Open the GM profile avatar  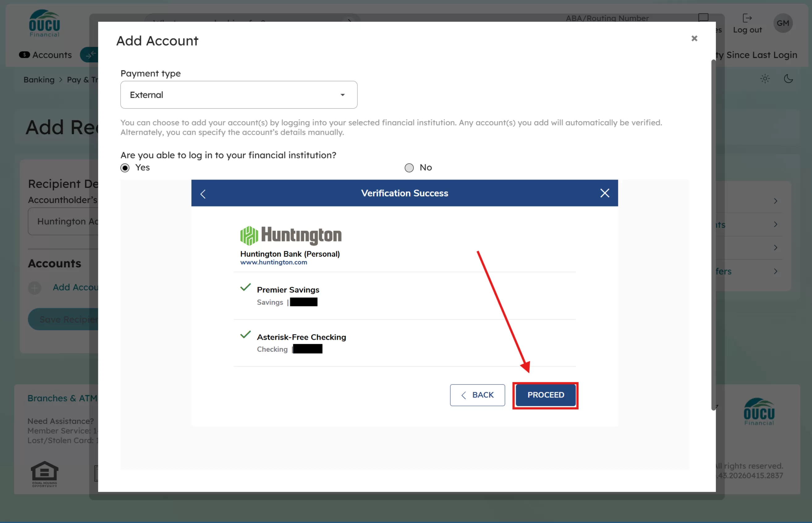point(783,23)
